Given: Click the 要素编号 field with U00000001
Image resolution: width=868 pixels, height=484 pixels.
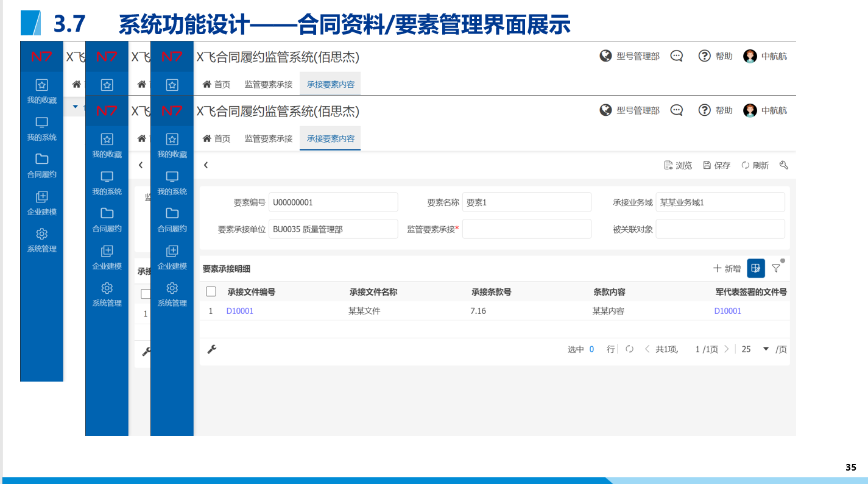Looking at the screenshot, I should (333, 202).
